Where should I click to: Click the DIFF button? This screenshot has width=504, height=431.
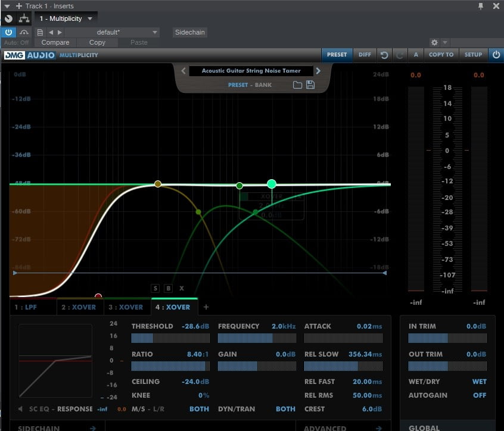365,55
